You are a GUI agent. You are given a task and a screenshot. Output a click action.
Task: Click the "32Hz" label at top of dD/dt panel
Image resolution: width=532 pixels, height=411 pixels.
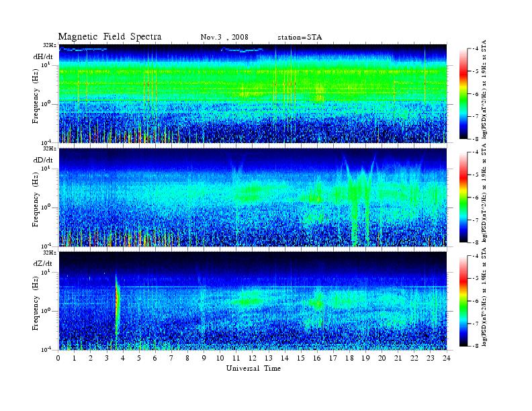point(50,148)
